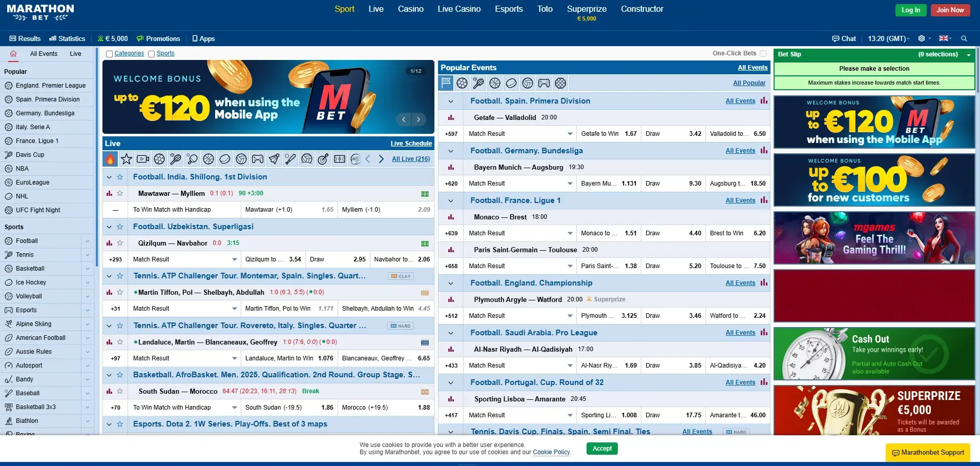Screen dimensions: 980x466
Task: Open live scoreboard icon for Mawtawar — Mylliem
Action: click(425, 194)
